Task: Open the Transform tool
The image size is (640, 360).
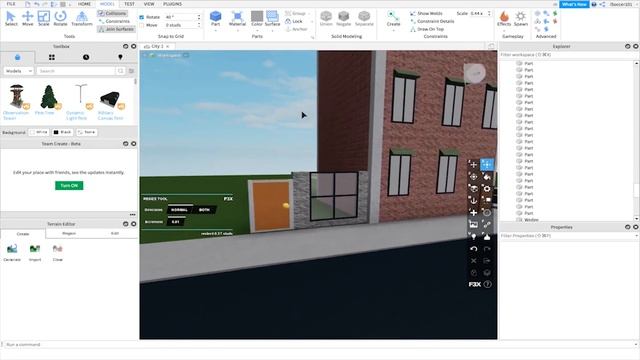Action: 82,19
